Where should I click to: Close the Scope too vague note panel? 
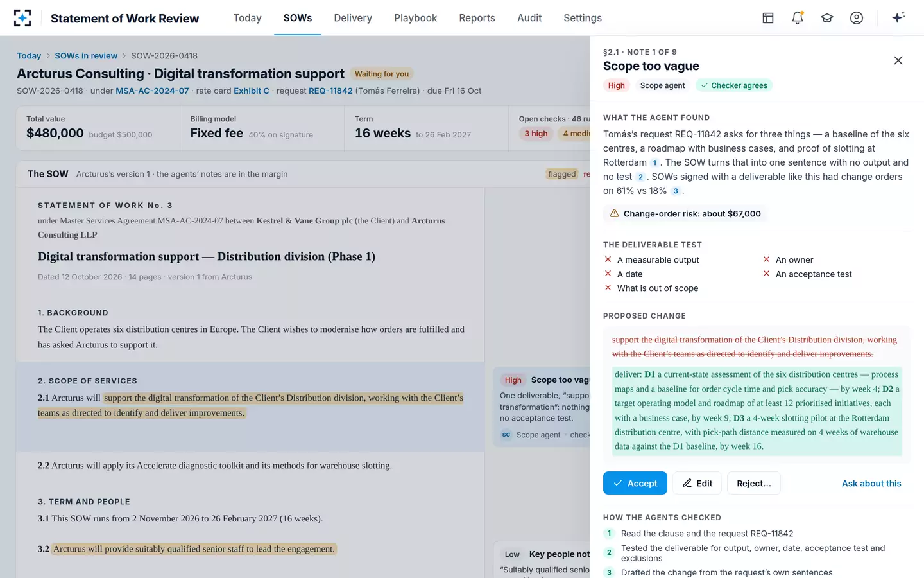coord(898,60)
